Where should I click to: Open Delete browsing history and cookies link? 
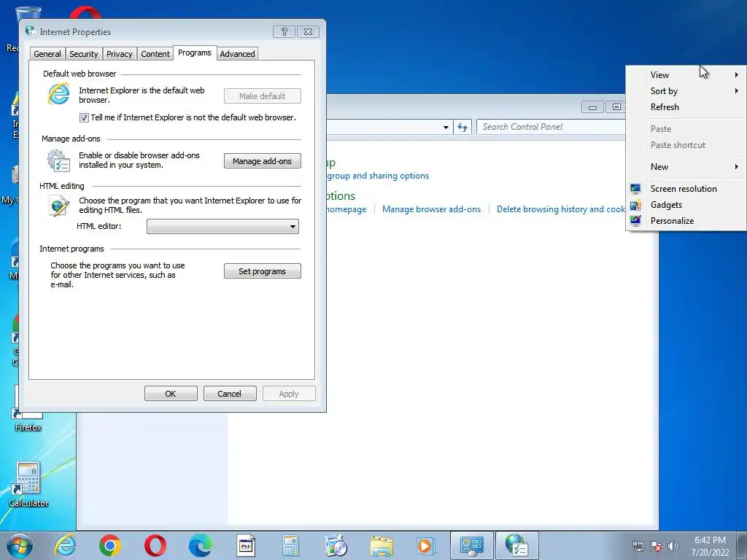[x=561, y=209]
